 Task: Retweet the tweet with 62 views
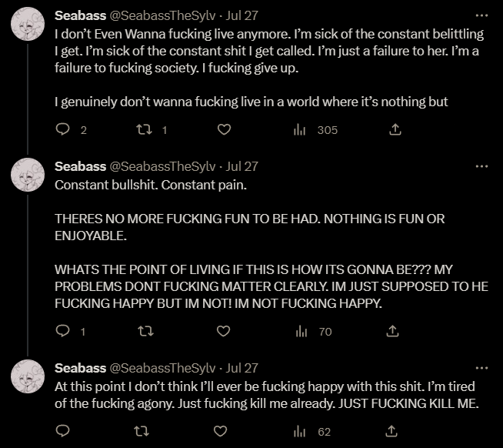coord(143,431)
